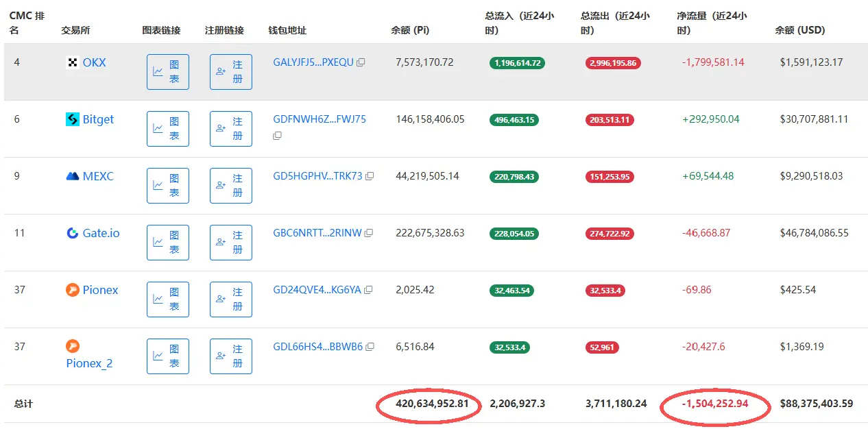
Task: Open the Pionex_2 exchange link
Action: (89, 363)
